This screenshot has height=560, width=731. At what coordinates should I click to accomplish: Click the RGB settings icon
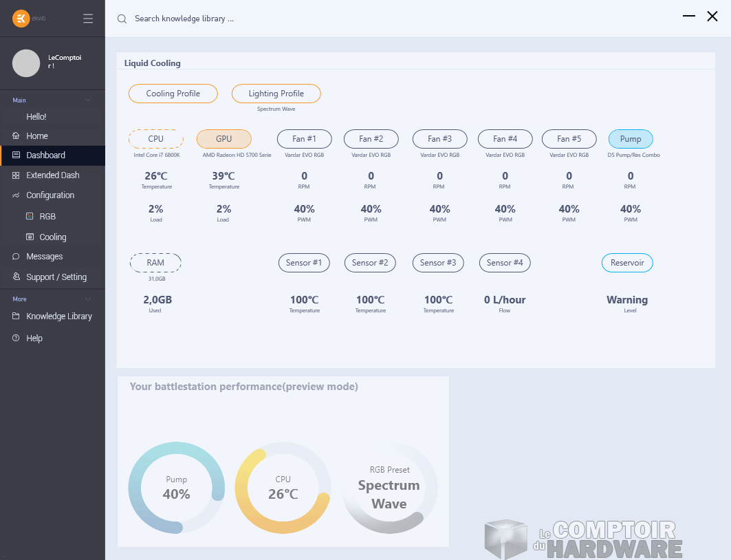click(30, 216)
